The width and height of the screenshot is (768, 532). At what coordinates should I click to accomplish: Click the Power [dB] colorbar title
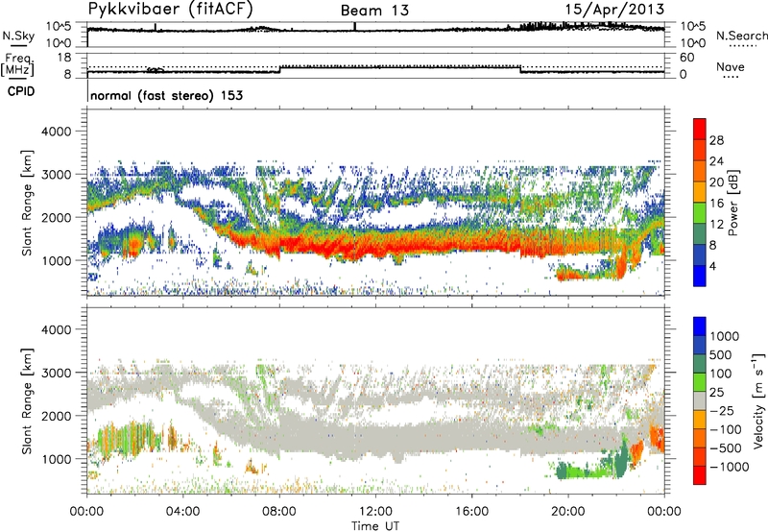click(x=733, y=203)
